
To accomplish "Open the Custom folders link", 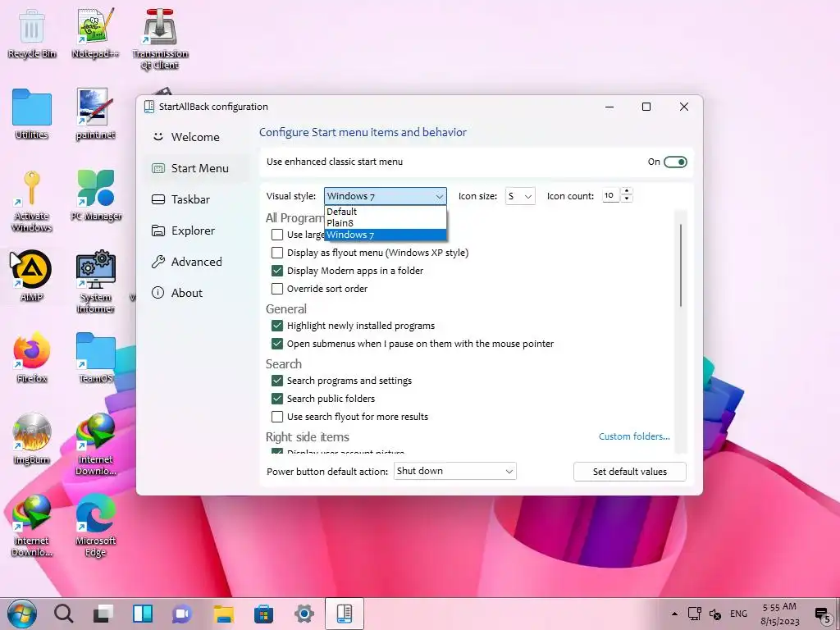I will [x=634, y=436].
